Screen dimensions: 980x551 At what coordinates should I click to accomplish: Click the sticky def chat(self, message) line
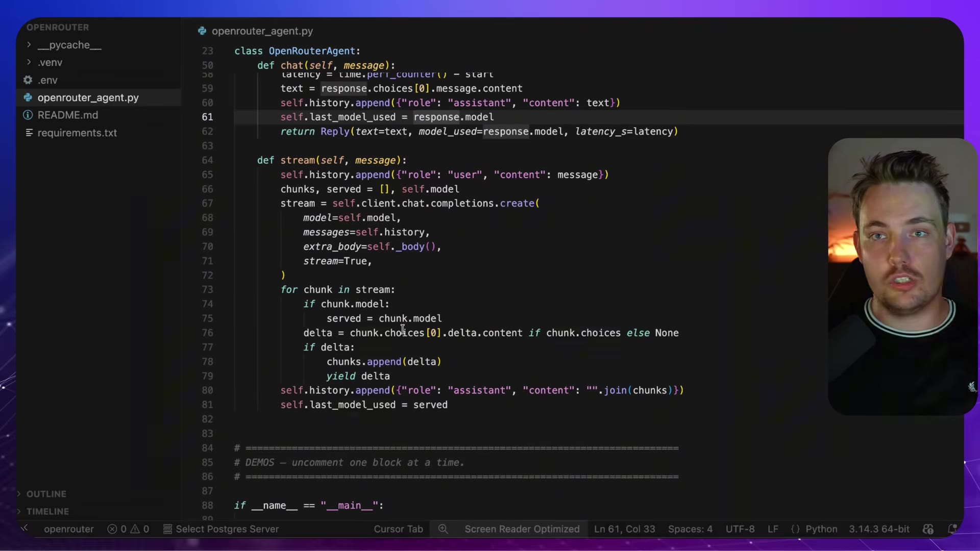coord(326,65)
